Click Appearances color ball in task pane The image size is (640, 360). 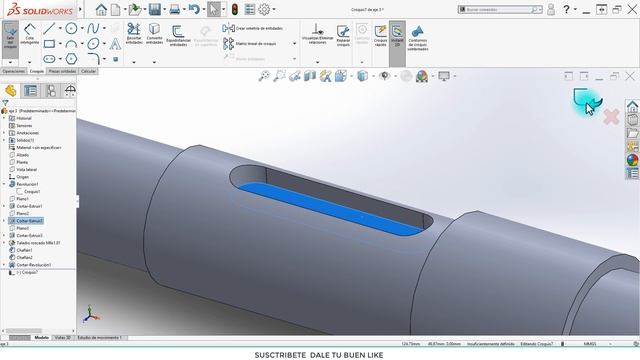(632, 160)
